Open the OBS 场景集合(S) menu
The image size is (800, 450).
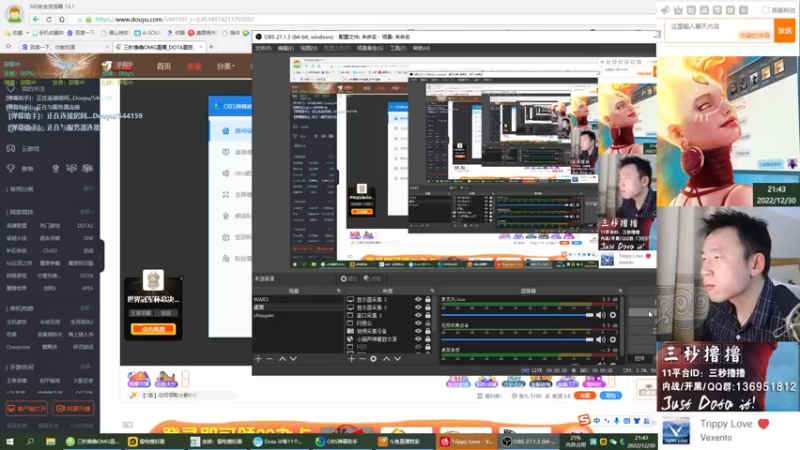tap(370, 48)
